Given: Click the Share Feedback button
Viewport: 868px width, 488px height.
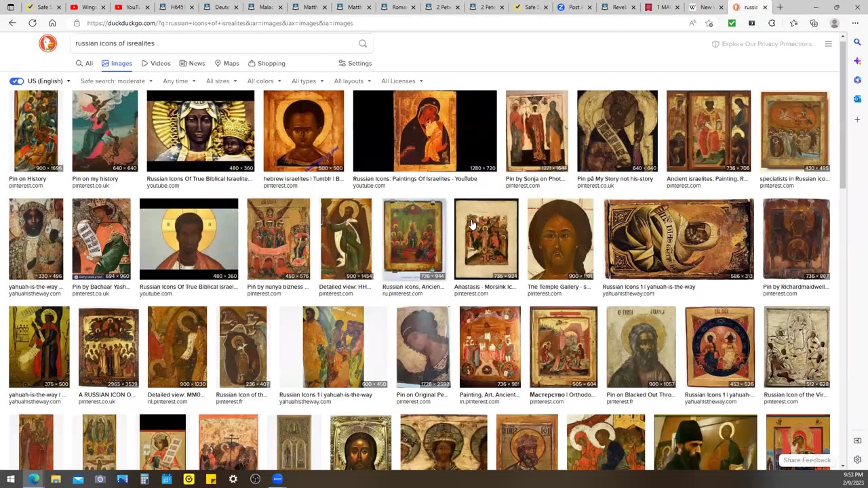Looking at the screenshot, I should point(806,460).
